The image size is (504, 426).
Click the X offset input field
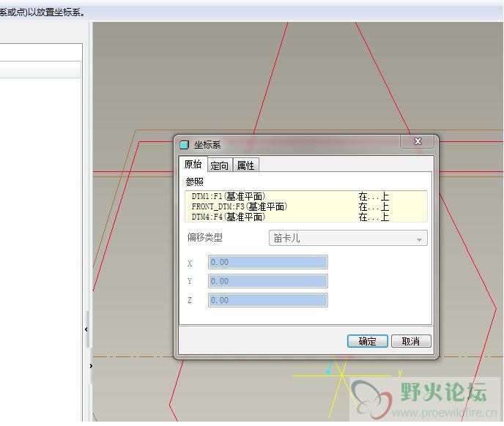(x=268, y=262)
